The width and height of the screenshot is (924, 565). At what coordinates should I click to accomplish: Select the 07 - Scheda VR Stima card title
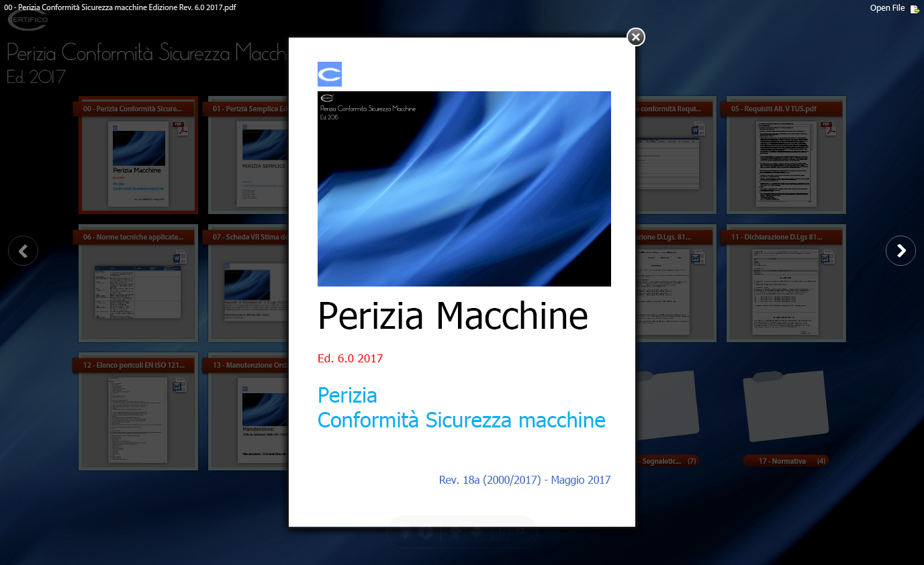point(250,237)
